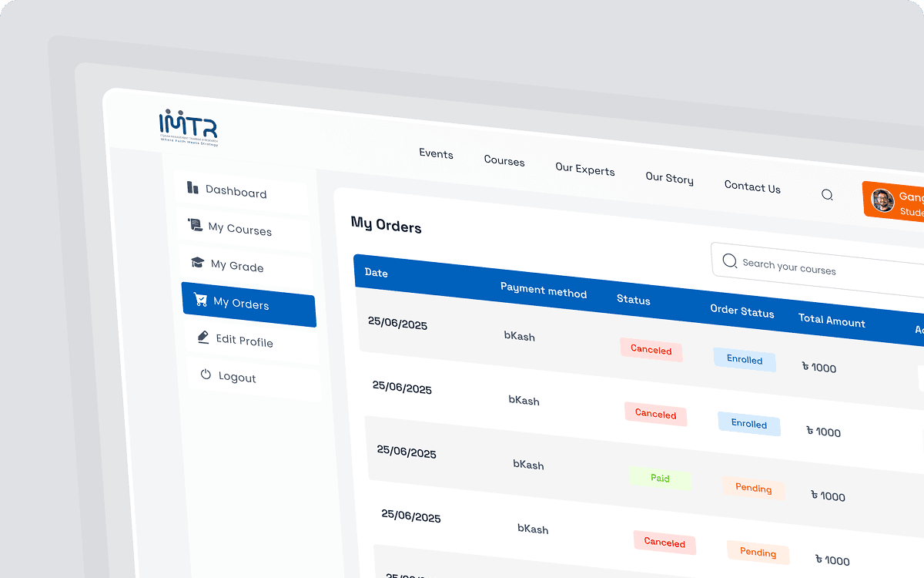Viewport: 924px width, 578px height.
Task: Select Our Story in the navigation
Action: point(669,178)
